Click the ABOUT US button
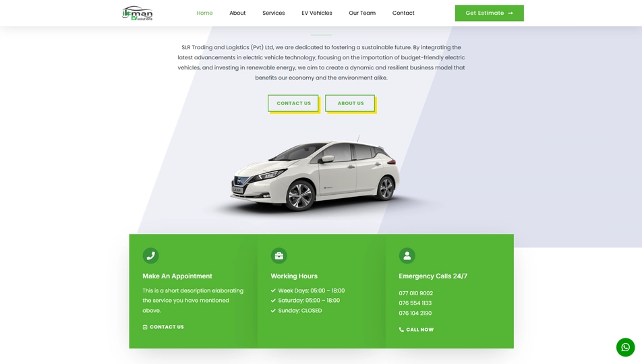Image resolution: width=642 pixels, height=364 pixels. (x=350, y=103)
